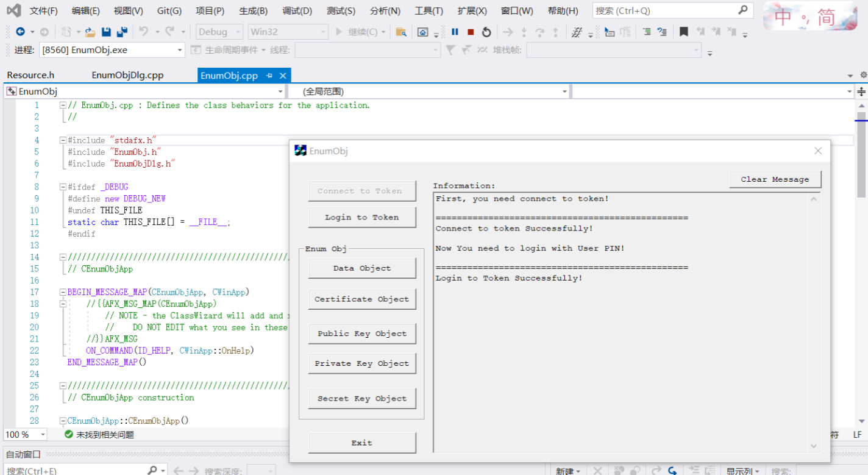868x475 pixels.
Task: Collapse the #include block at line 4
Action: (63, 140)
